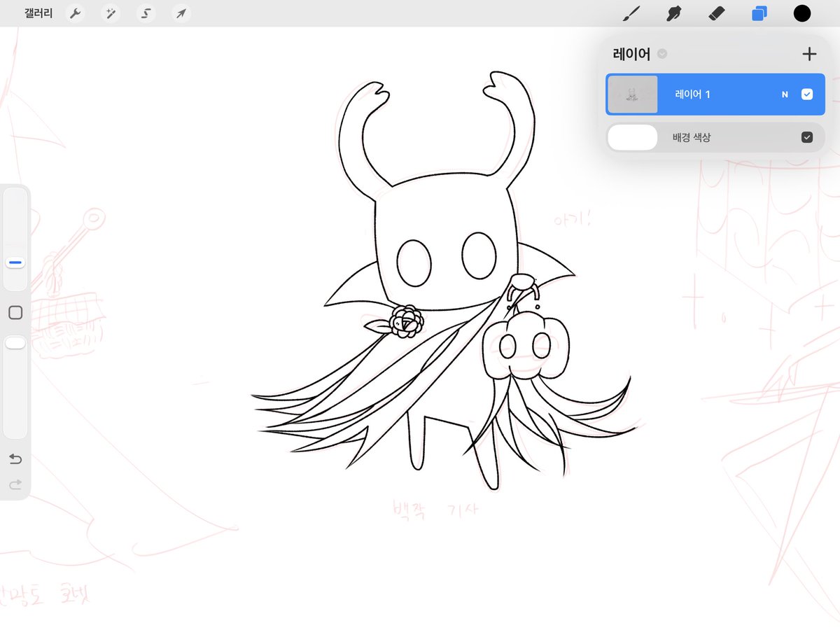This screenshot has height=630, width=840.
Task: Return to the 갤러리 gallery
Action: [x=38, y=13]
